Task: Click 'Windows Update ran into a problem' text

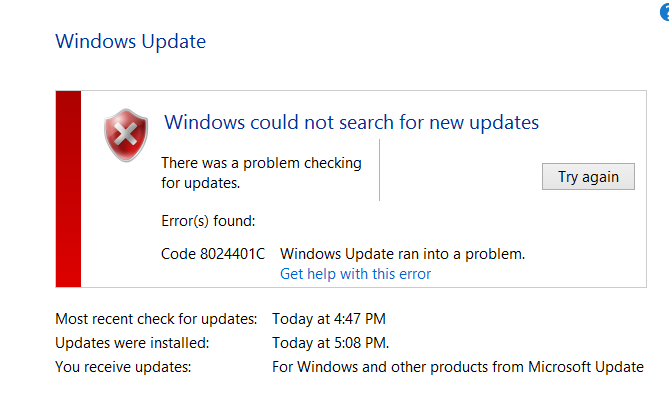Action: point(402,254)
